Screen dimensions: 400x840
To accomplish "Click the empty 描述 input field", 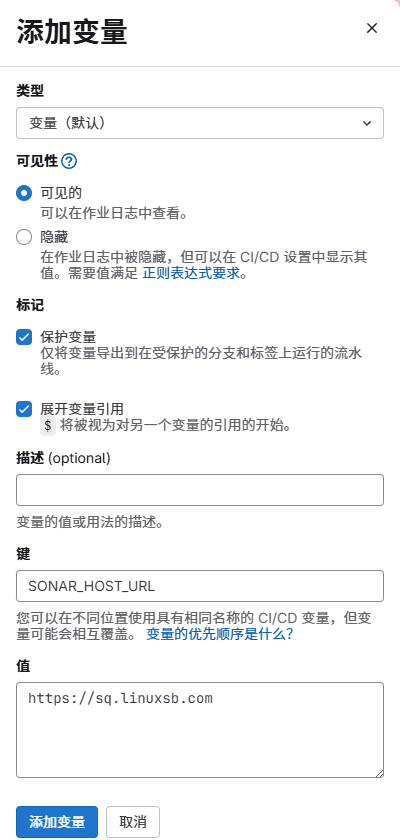I will coord(200,490).
